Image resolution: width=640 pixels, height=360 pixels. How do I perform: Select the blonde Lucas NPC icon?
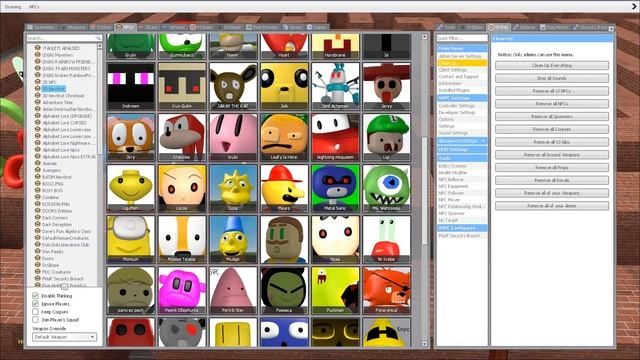[x=182, y=188]
